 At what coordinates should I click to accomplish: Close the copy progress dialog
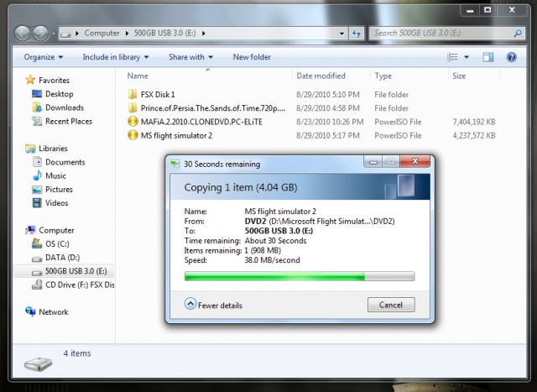(415, 161)
